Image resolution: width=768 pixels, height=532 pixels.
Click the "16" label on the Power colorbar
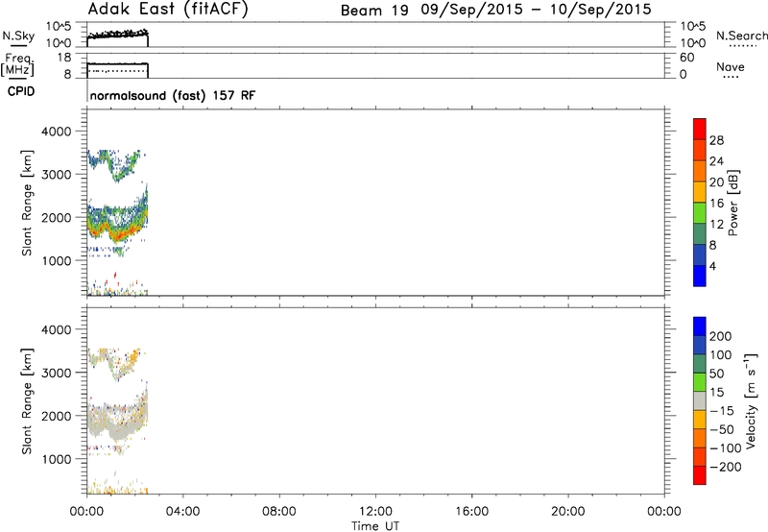point(716,203)
